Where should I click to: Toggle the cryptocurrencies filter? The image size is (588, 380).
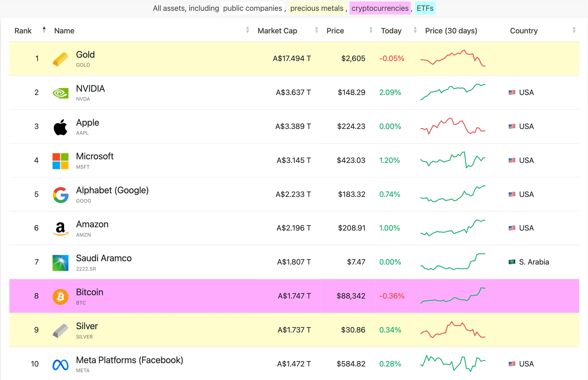point(380,8)
